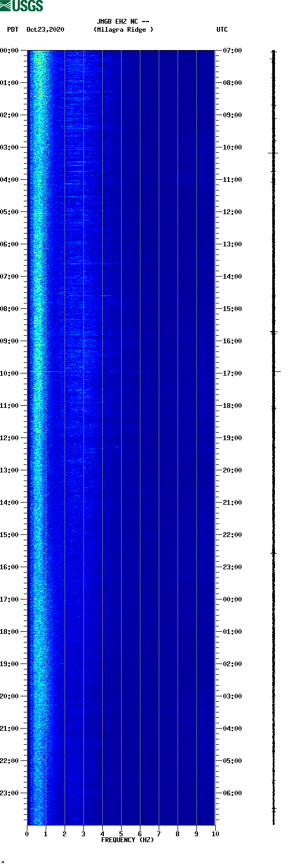Viewport: 297px width, 868px height.
Task: Click the frequency axis '0' tick label
Action: (27, 834)
